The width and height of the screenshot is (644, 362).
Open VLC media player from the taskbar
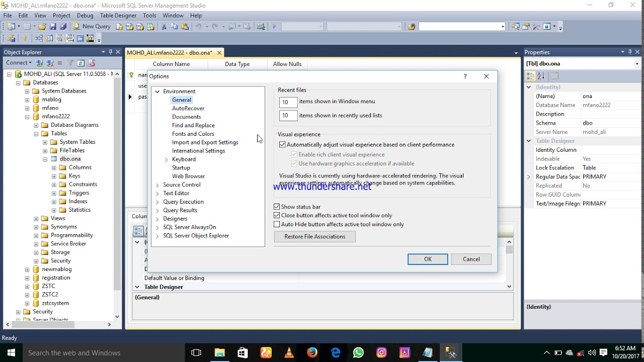pos(289,352)
